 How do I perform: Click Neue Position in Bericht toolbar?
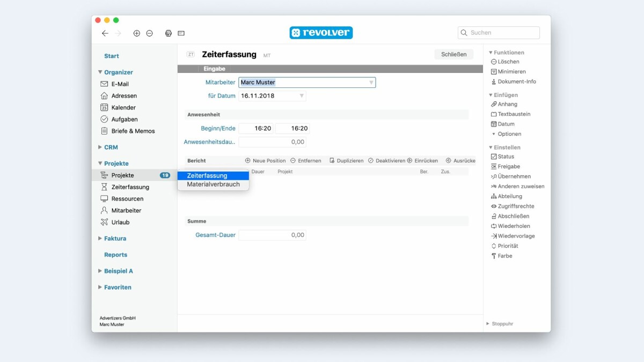(266, 161)
